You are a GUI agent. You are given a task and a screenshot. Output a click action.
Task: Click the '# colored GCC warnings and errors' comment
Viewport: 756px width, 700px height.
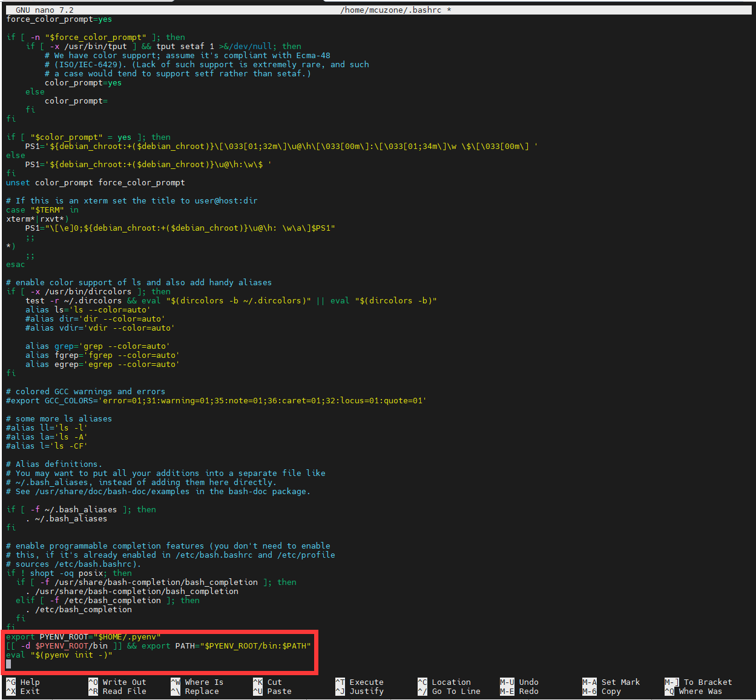(x=86, y=391)
